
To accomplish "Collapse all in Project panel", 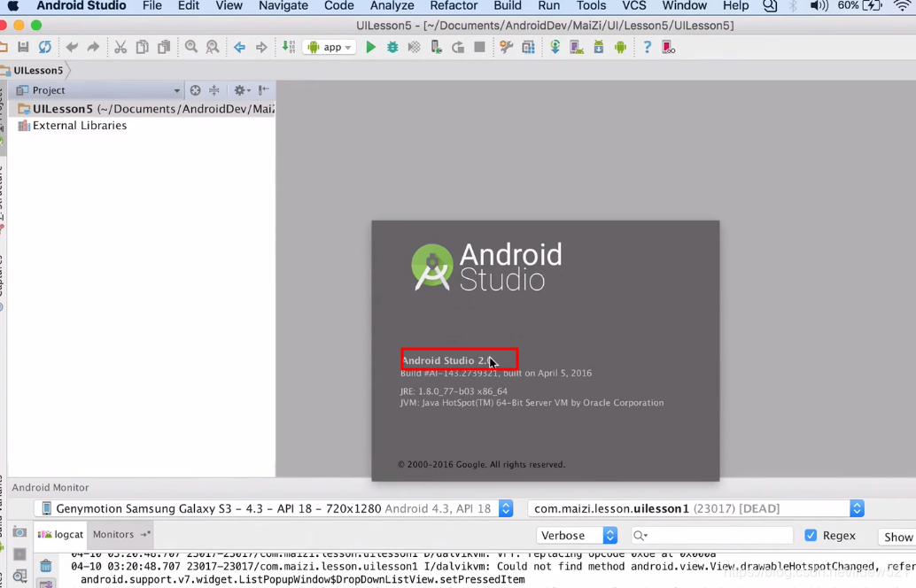I will click(x=214, y=90).
